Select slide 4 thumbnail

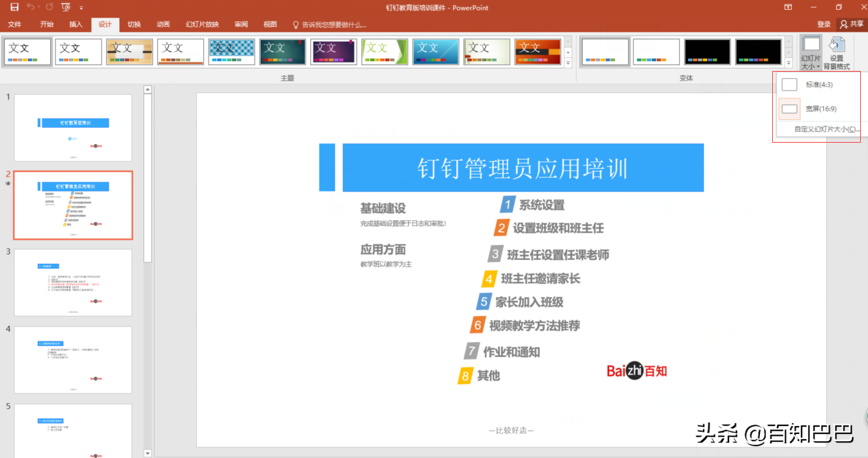tap(73, 360)
